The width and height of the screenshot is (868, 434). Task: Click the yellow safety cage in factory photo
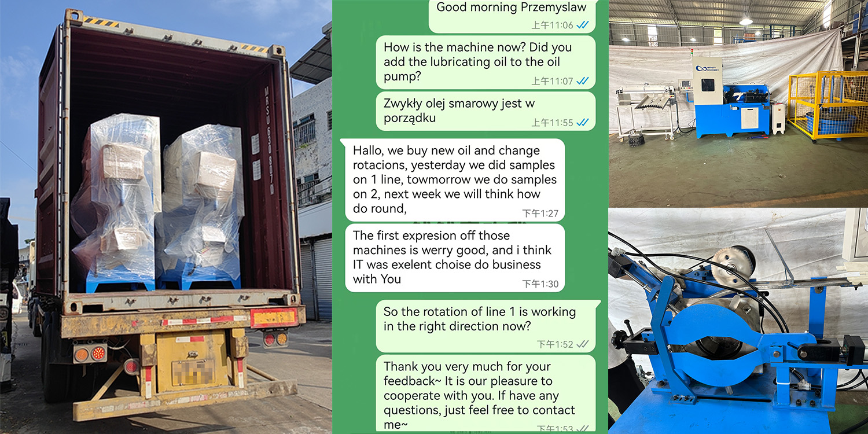coord(827,105)
